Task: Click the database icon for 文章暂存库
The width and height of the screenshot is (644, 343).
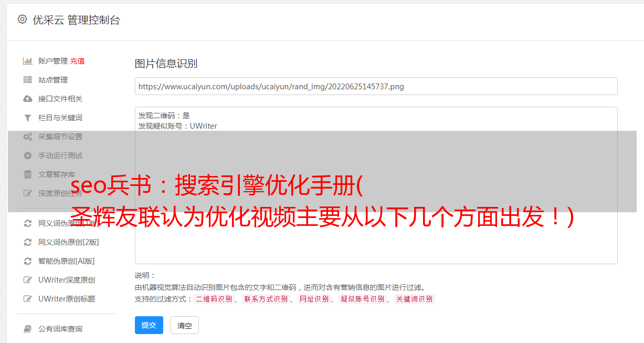Action: pyautogui.click(x=28, y=174)
